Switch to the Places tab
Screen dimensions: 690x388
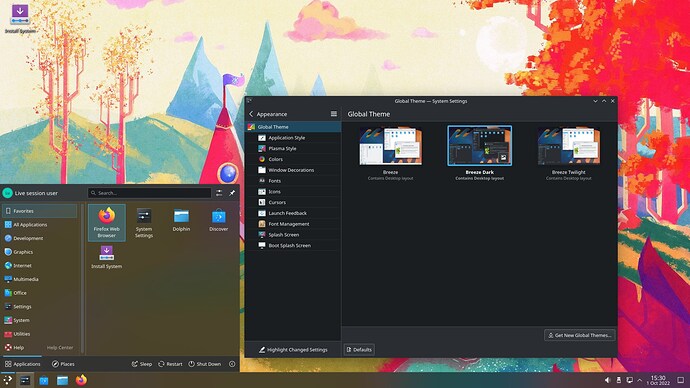[63, 364]
